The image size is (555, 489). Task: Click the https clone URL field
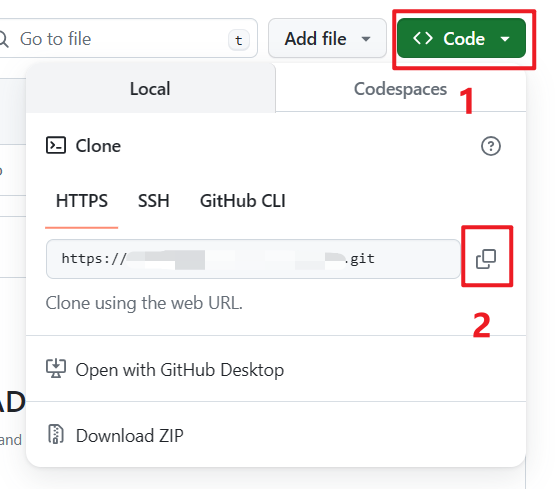253,259
